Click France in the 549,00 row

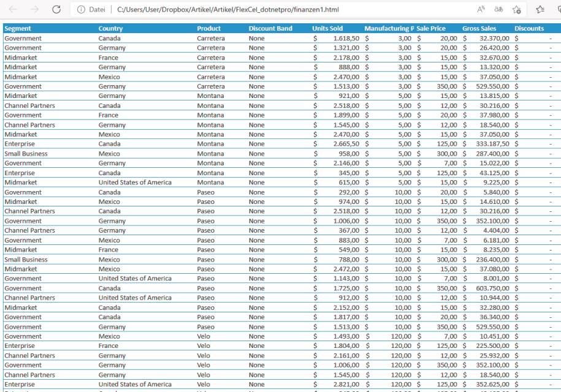click(108, 250)
